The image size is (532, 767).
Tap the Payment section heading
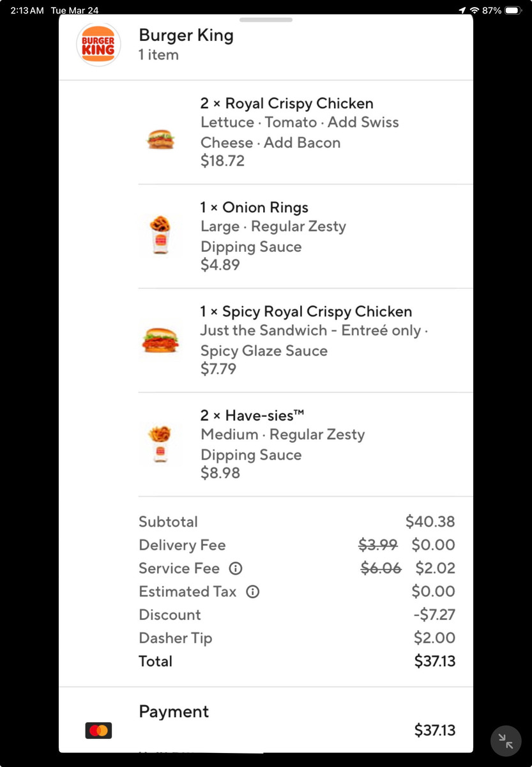[174, 711]
